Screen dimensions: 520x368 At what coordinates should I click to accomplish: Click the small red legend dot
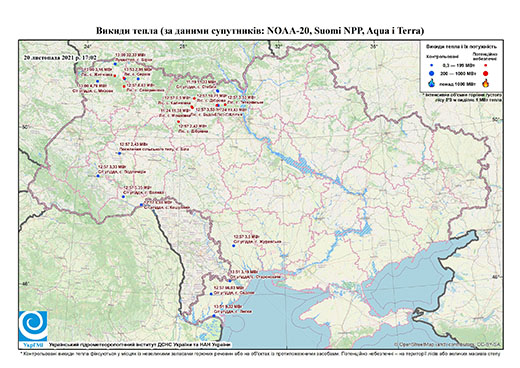pos(485,65)
